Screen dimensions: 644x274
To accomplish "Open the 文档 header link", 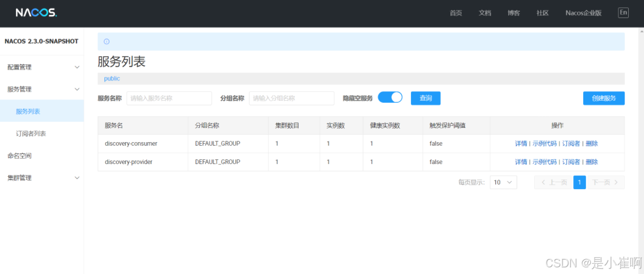I will click(x=485, y=13).
